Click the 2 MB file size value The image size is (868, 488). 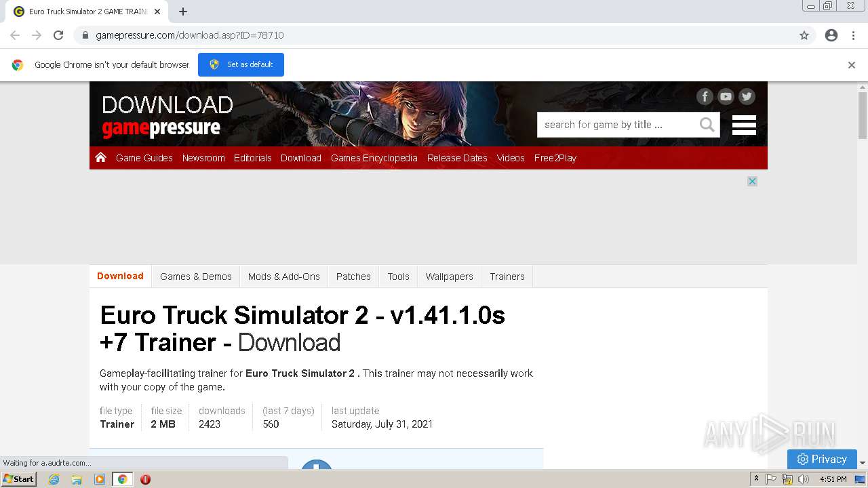pyautogui.click(x=163, y=424)
